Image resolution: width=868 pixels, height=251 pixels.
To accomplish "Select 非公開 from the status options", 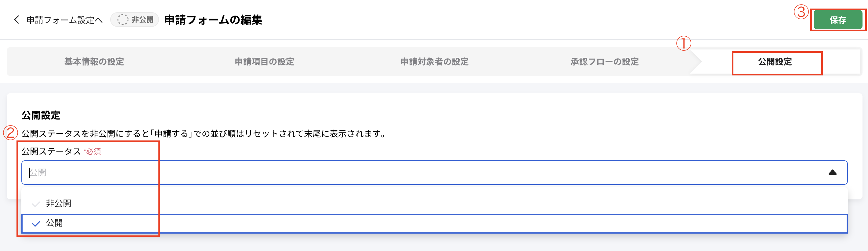I will 59,203.
